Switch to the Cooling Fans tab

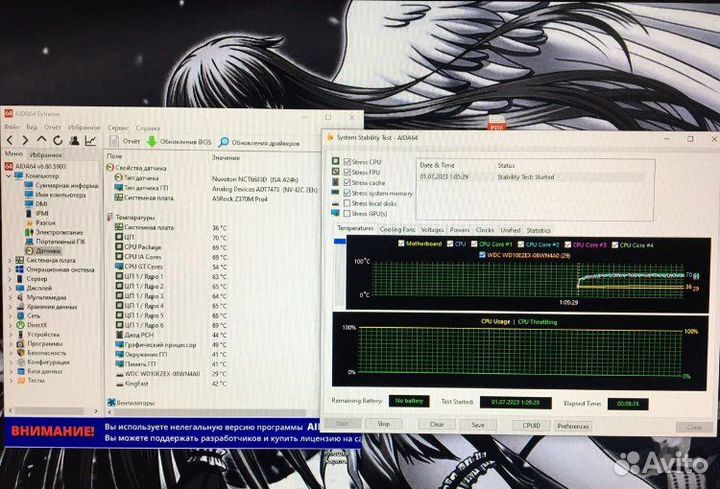[397, 229]
